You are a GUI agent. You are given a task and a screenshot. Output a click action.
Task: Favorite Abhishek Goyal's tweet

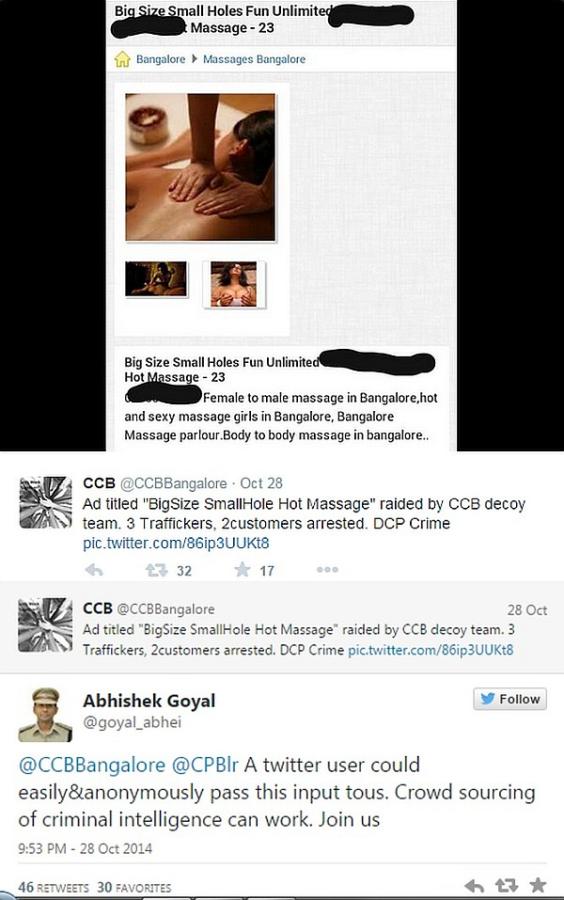click(538, 885)
